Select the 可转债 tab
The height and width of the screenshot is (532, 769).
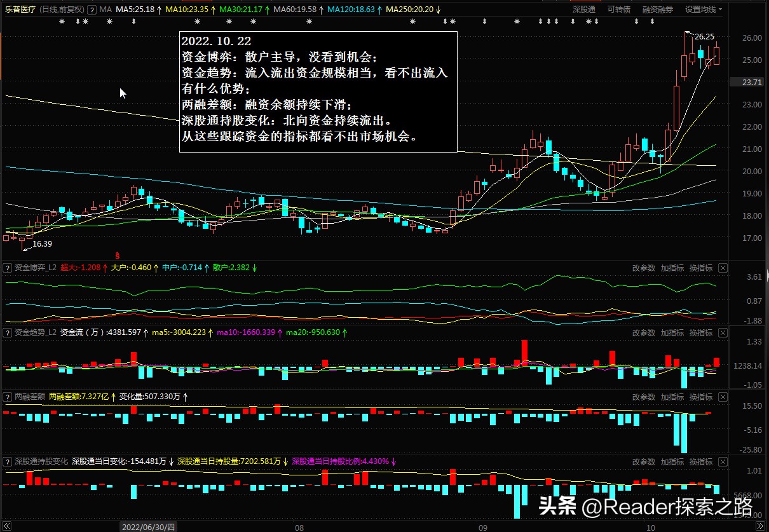click(x=618, y=10)
